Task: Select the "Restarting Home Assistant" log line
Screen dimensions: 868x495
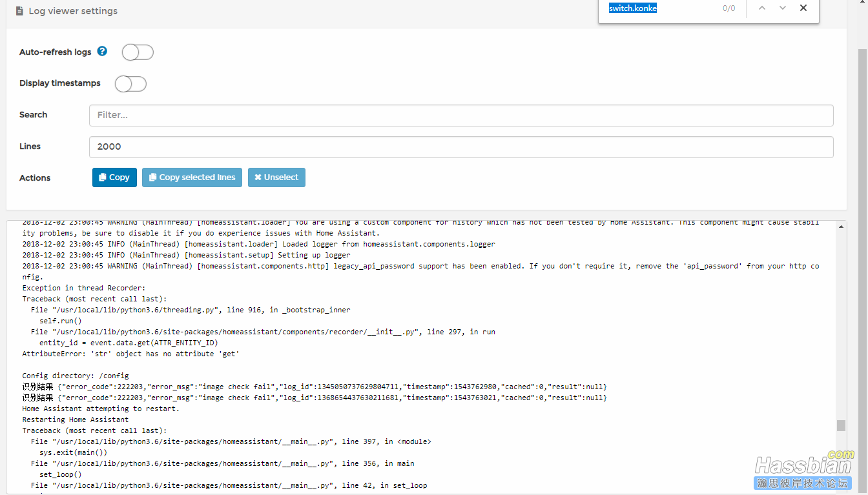Action: point(76,419)
